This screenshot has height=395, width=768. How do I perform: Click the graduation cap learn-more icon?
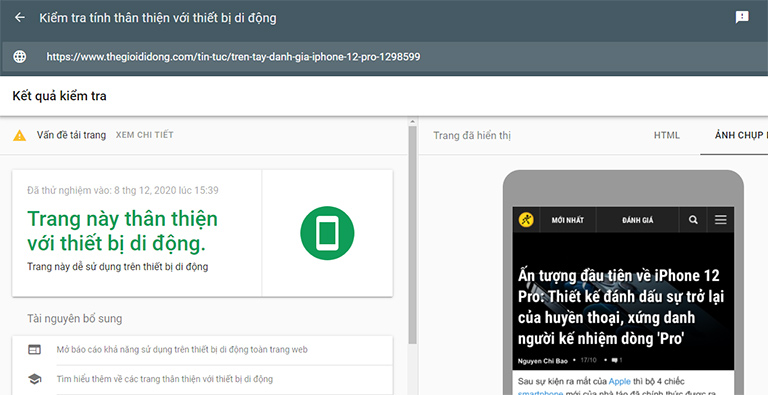[x=34, y=379]
